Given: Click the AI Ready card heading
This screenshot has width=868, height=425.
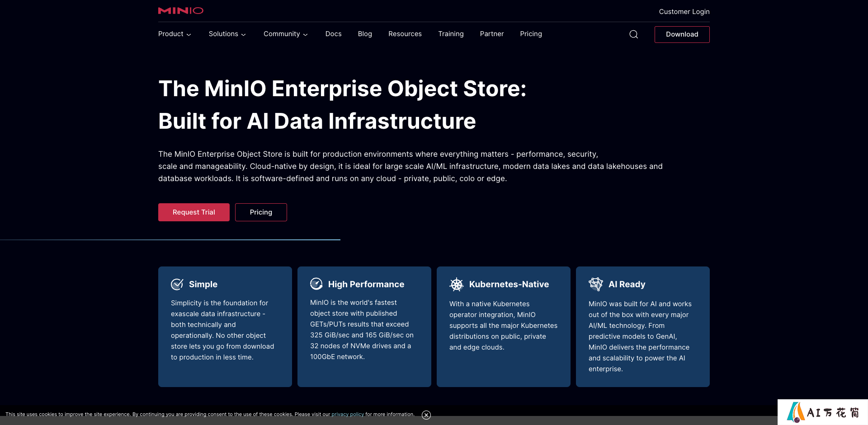Looking at the screenshot, I should click(x=627, y=284).
